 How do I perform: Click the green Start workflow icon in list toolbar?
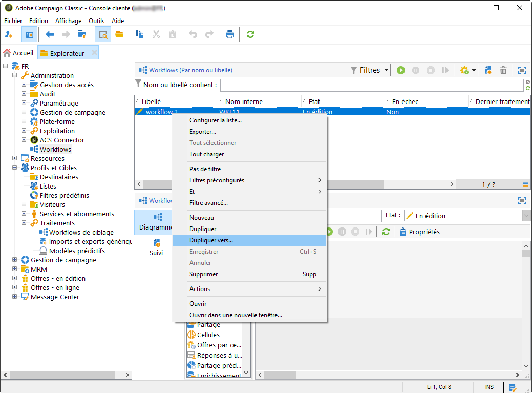coord(401,70)
